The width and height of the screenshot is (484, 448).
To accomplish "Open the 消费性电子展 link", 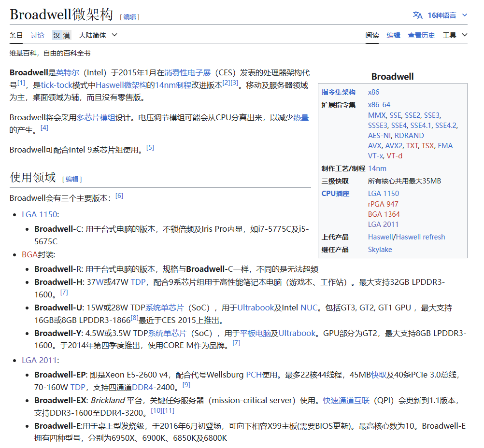I will click(x=188, y=72).
